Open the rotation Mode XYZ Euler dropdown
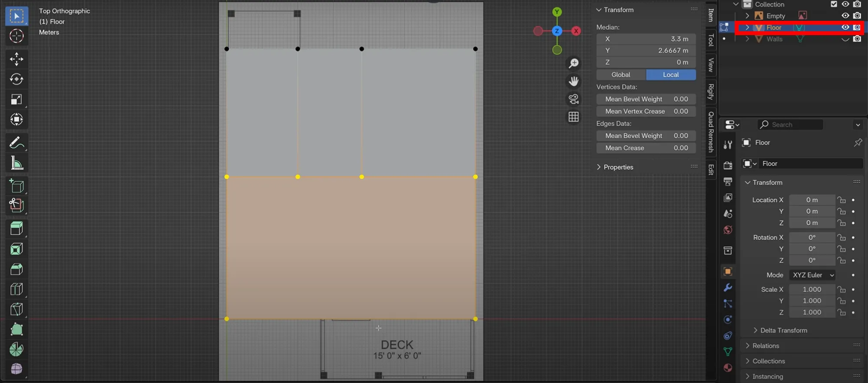 click(x=813, y=275)
